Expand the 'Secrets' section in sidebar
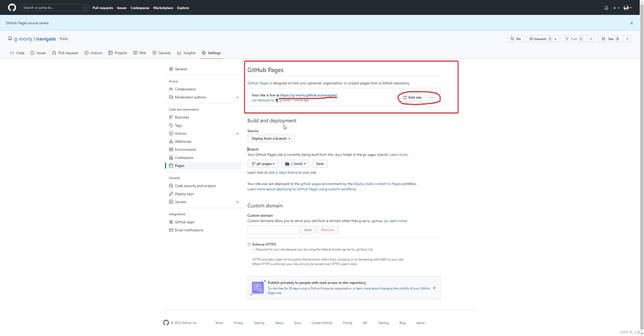Image resolution: width=644 pixels, height=336 pixels. click(x=237, y=202)
